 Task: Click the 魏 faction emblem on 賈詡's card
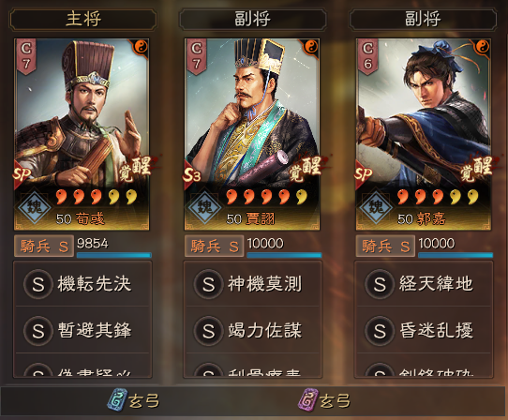pos(204,207)
